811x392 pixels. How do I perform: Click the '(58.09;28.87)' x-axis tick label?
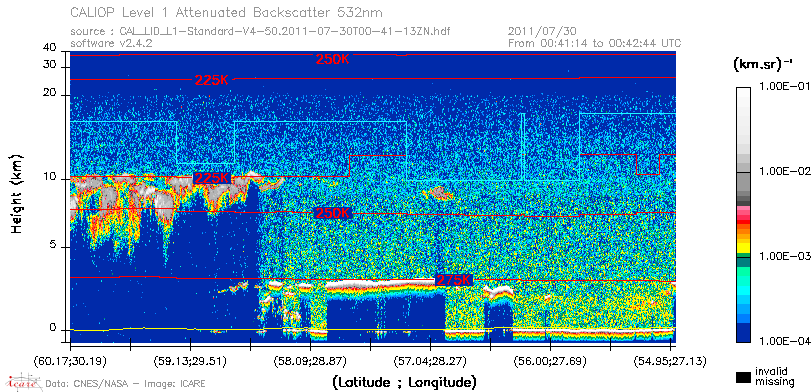click(x=310, y=361)
